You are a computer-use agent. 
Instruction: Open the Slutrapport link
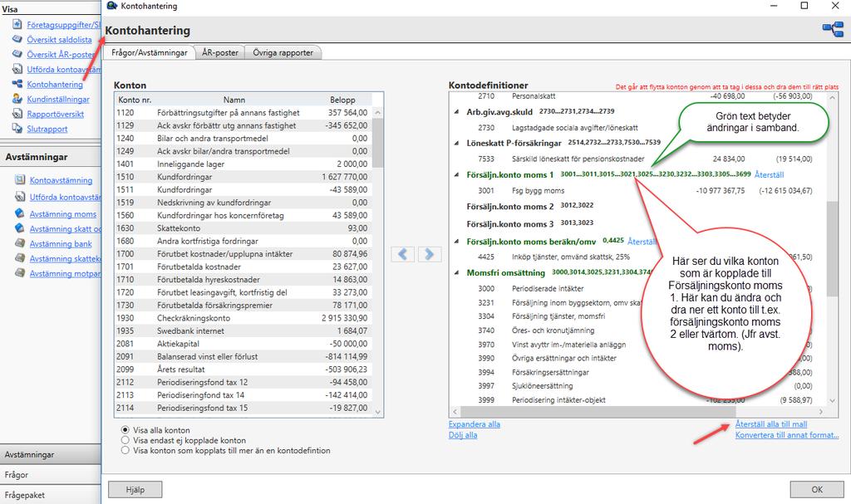(x=47, y=129)
